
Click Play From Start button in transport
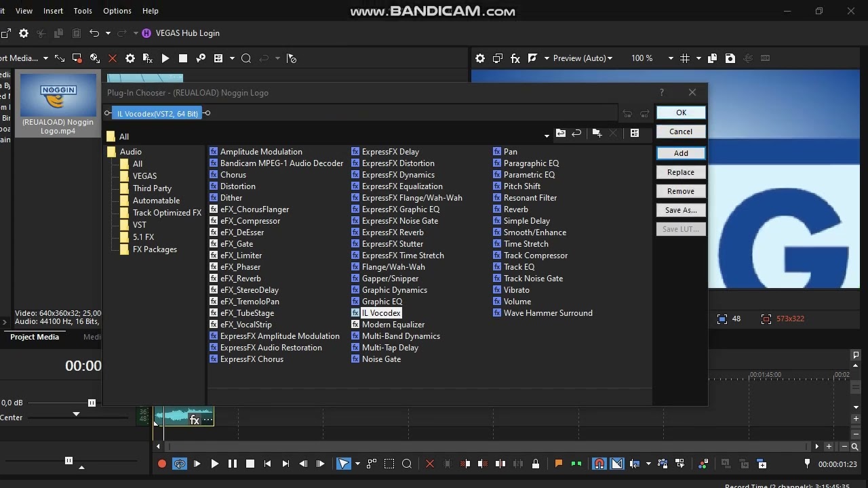pyautogui.click(x=197, y=464)
